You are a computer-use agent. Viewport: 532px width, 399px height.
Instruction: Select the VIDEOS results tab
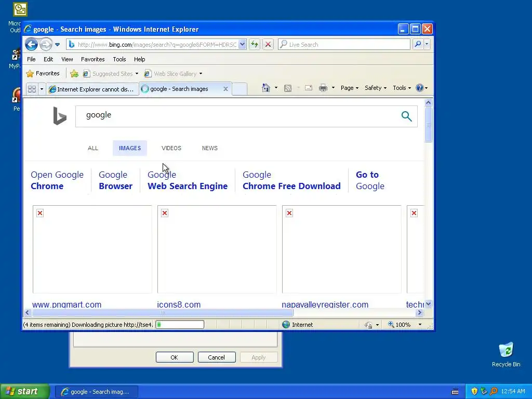(x=171, y=148)
